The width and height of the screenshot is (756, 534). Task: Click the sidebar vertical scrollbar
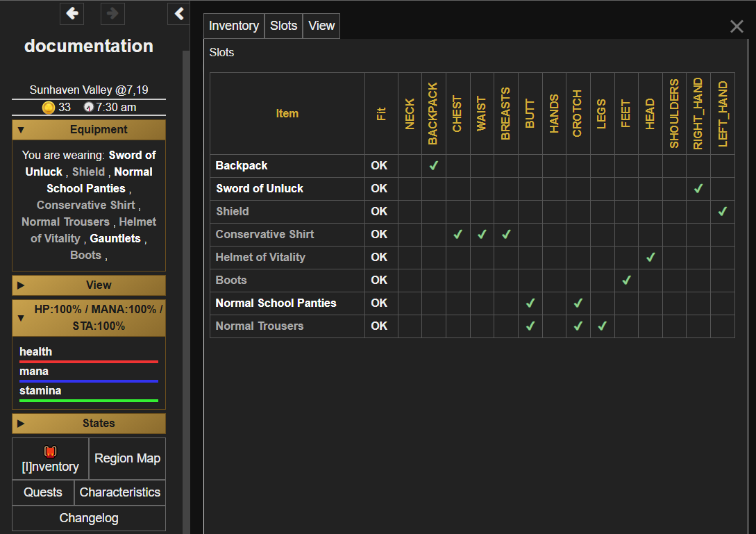pos(186,292)
